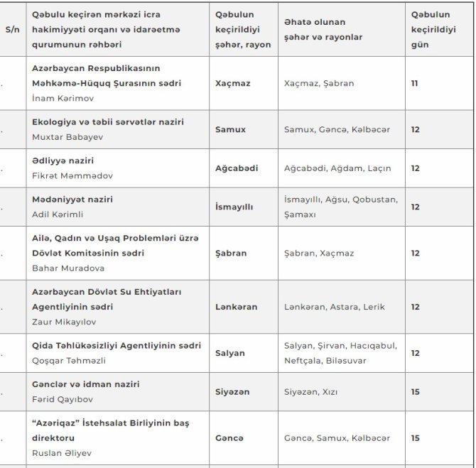Click the name 'Muxtar Babayev'
The height and width of the screenshot is (468, 476).
(67, 137)
